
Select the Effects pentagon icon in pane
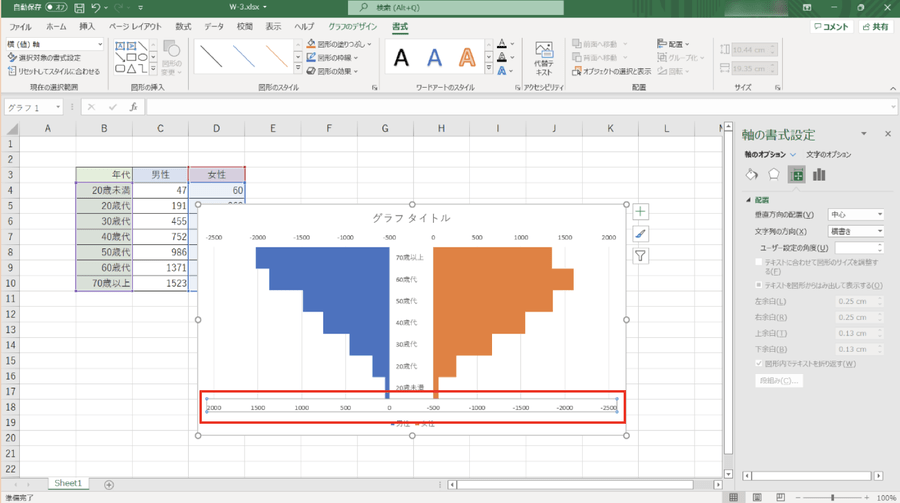774,175
